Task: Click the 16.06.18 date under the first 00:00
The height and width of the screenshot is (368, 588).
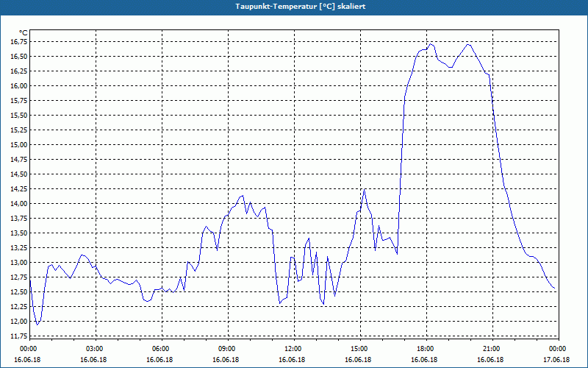Action: pyautogui.click(x=27, y=360)
